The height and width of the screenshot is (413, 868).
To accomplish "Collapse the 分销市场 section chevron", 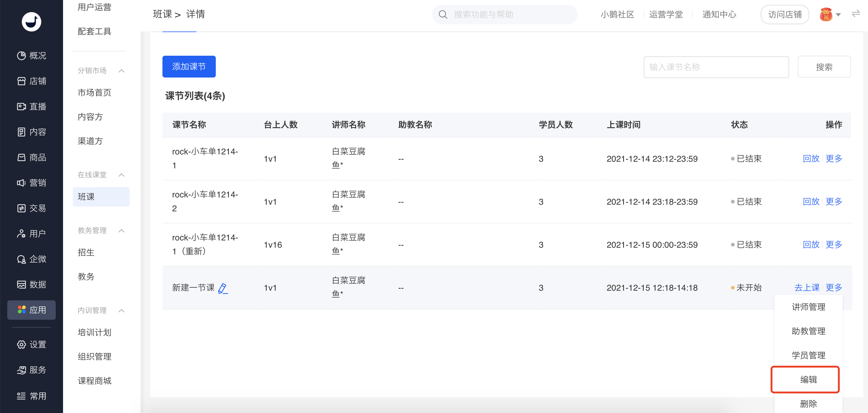I will point(122,71).
